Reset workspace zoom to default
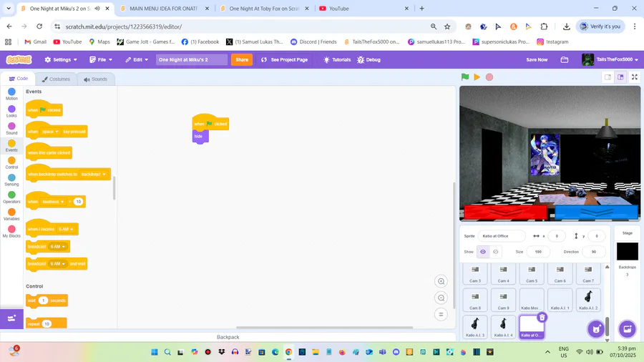Screen dimensions: 644x362 point(441,314)
